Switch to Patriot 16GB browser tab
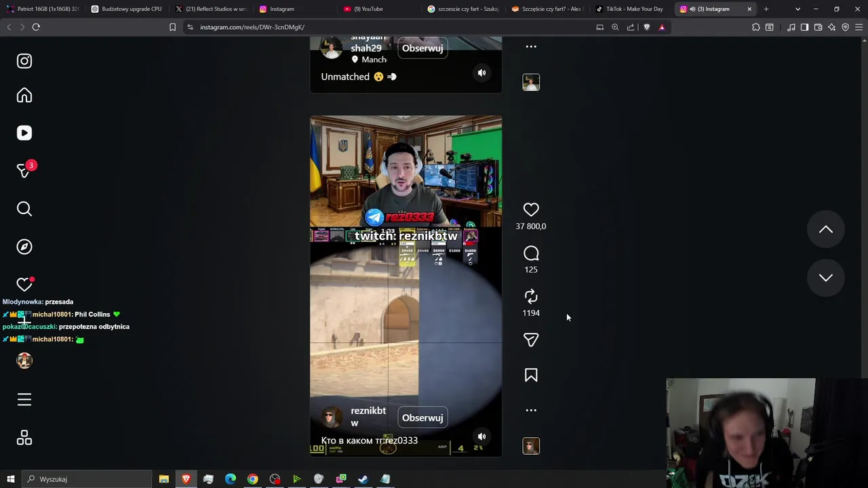The image size is (868, 488). pyautogui.click(x=43, y=9)
